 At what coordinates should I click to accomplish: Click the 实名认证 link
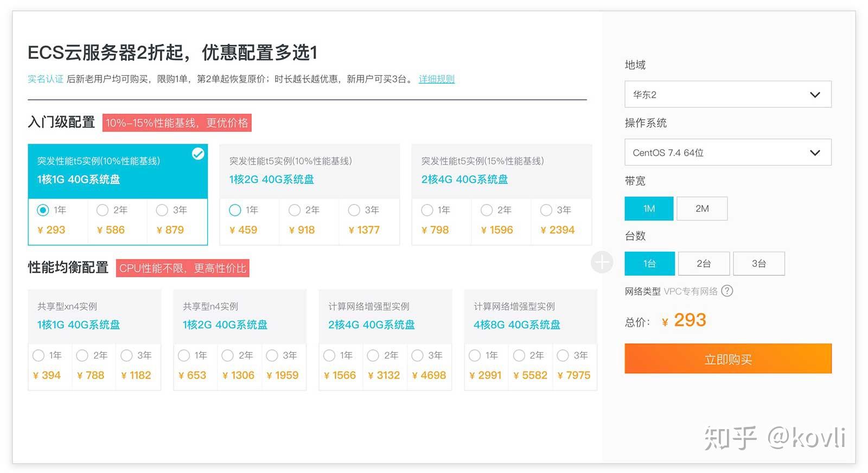pyautogui.click(x=46, y=79)
